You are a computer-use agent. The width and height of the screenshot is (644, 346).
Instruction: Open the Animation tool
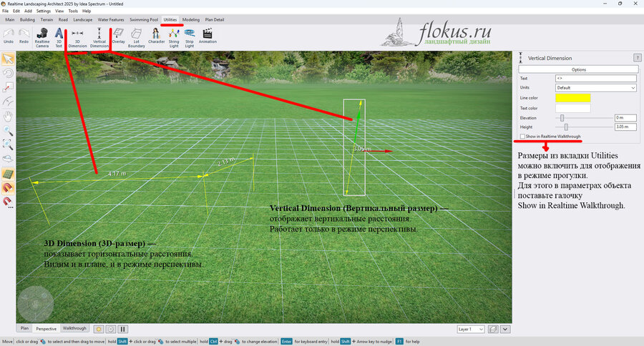pos(208,36)
